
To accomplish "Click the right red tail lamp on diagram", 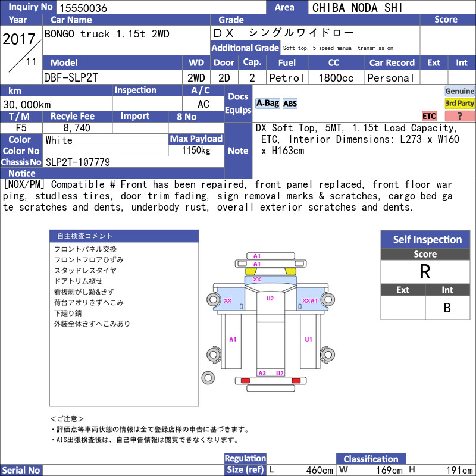I will pyautogui.click(x=296, y=381).
